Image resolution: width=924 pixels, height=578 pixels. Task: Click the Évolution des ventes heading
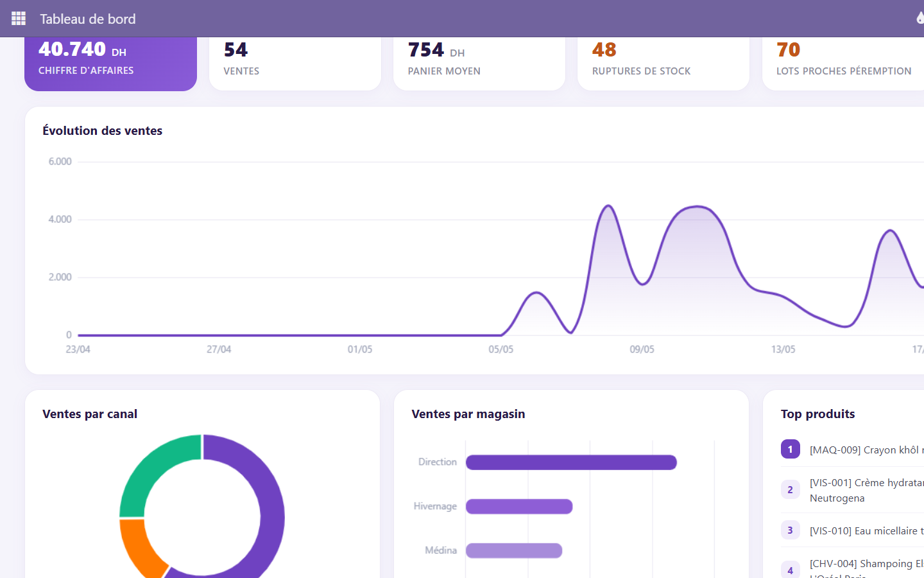tap(103, 130)
